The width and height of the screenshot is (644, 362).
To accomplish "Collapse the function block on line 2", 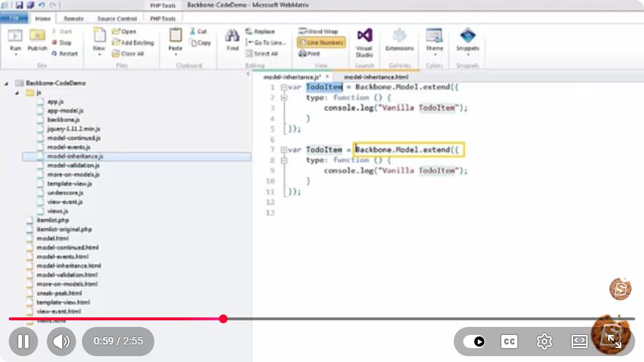I will pos(284,98).
